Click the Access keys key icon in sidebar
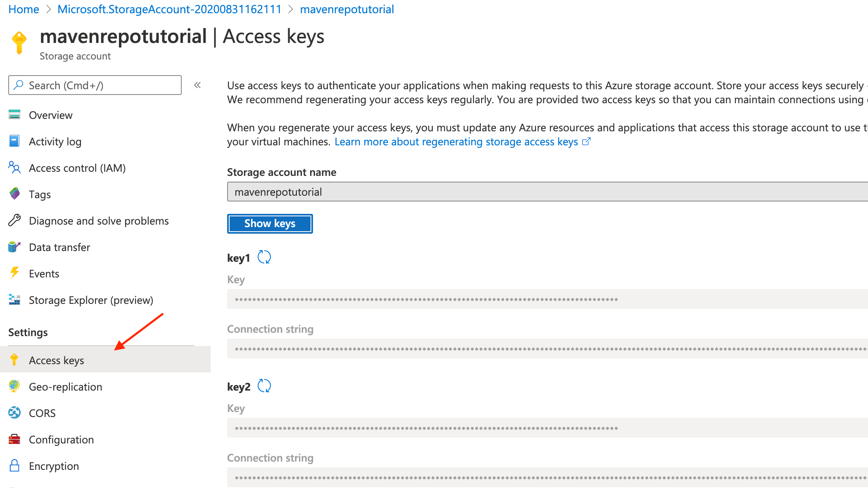The image size is (868, 488). [14, 360]
